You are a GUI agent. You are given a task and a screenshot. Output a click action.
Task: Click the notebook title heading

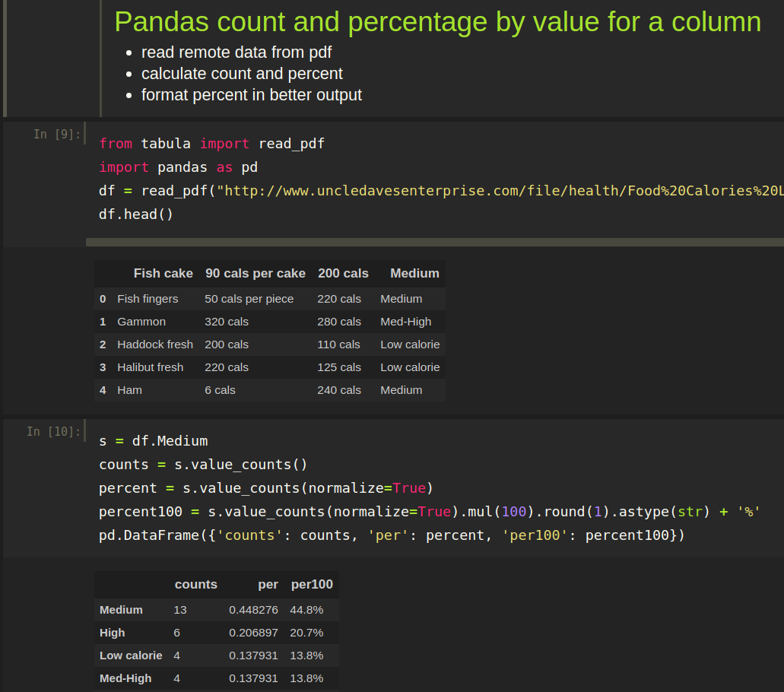436,22
